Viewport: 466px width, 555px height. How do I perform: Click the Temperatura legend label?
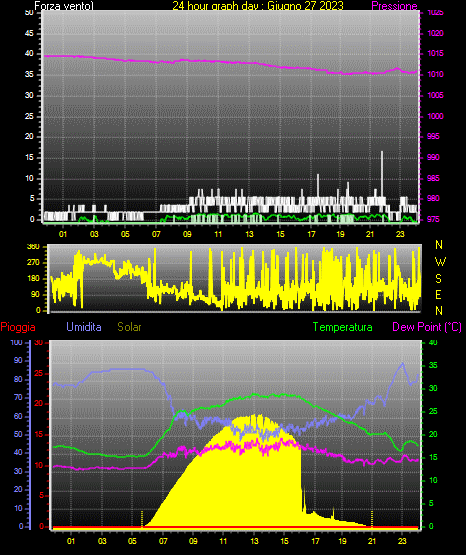tap(343, 327)
